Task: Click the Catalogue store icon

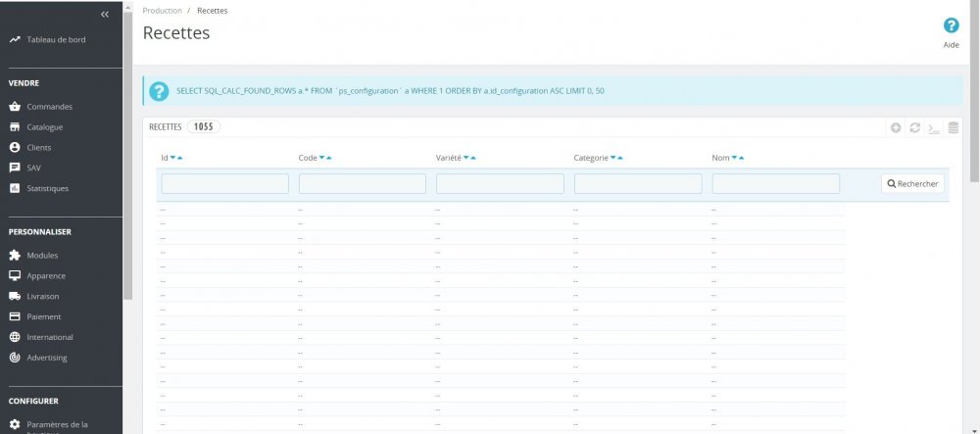Action: coord(15,126)
